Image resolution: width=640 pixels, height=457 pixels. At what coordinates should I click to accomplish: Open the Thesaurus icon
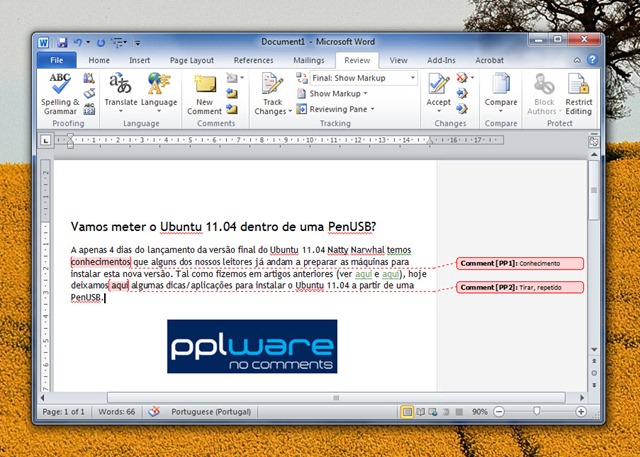pos(89,94)
